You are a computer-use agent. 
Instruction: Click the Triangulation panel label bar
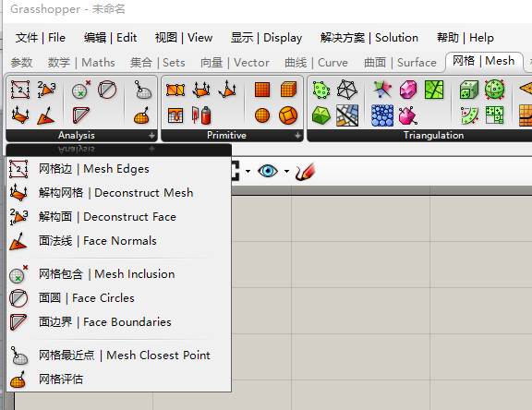coord(433,136)
